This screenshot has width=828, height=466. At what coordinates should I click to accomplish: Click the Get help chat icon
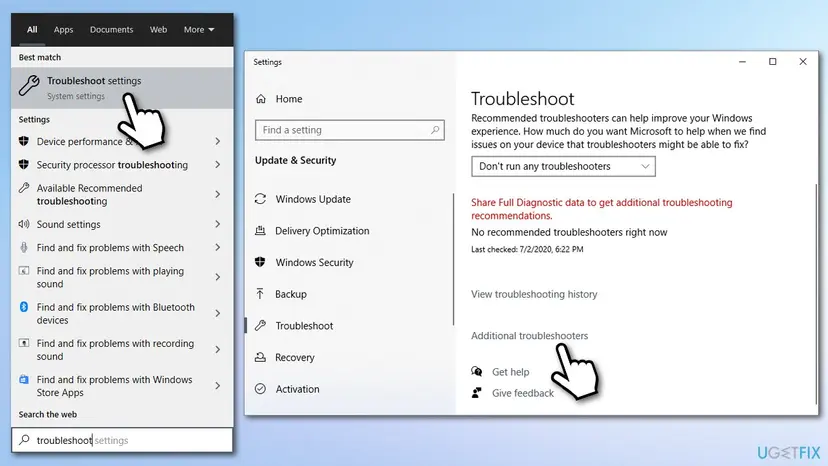tap(477, 371)
